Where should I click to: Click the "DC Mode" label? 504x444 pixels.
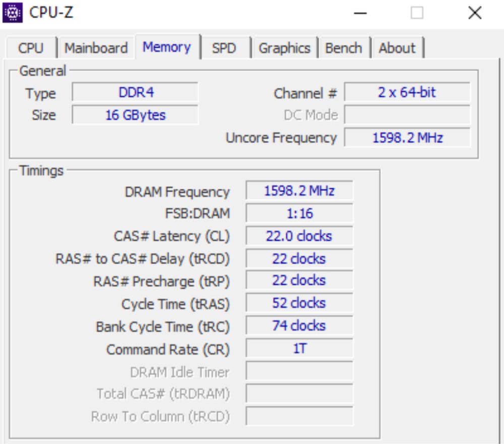pos(311,115)
